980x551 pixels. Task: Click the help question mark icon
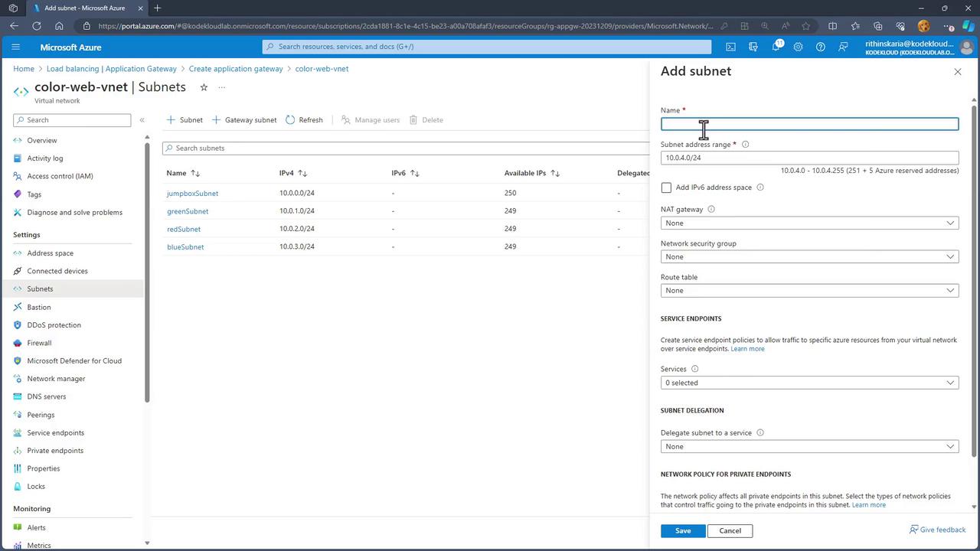(820, 47)
